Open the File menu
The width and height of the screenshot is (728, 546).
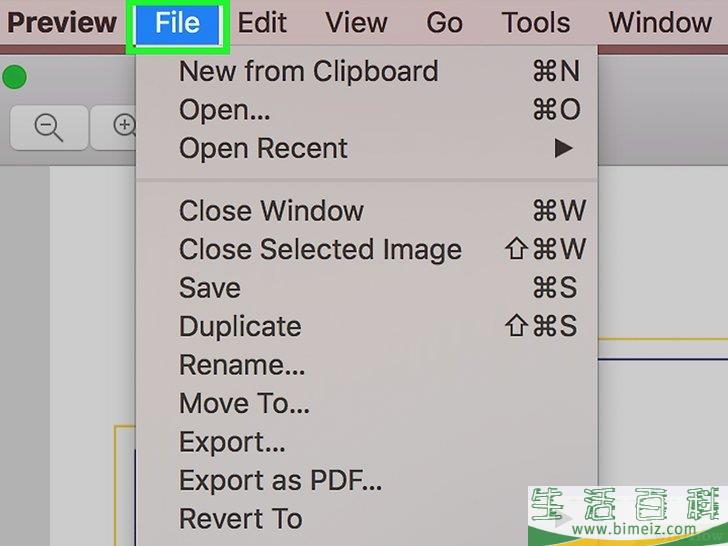pos(177,23)
